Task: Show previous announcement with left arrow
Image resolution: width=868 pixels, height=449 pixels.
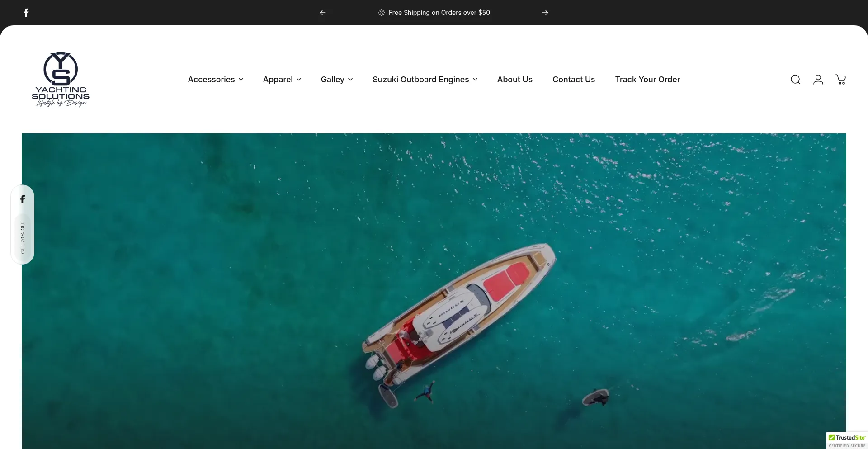Action: (323, 13)
